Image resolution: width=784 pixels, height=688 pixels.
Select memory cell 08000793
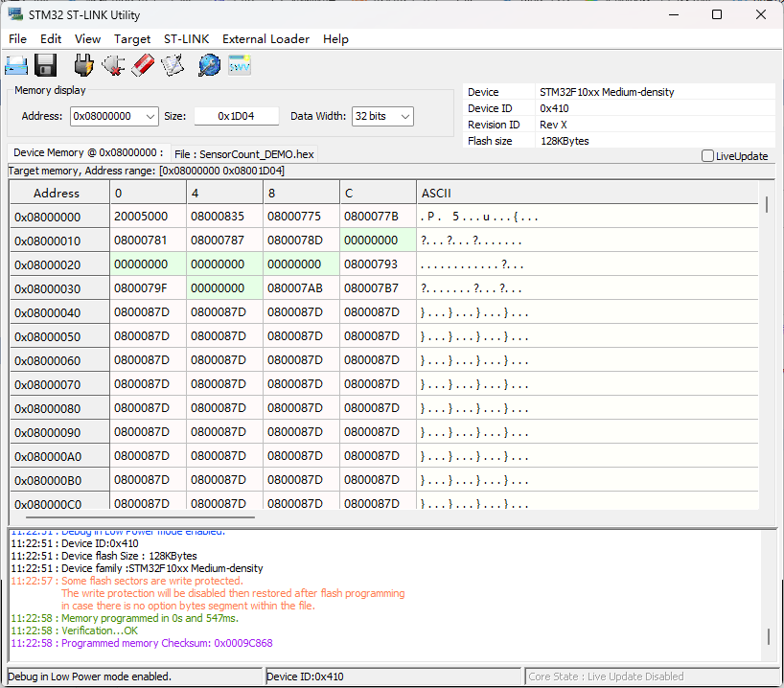[x=378, y=264]
